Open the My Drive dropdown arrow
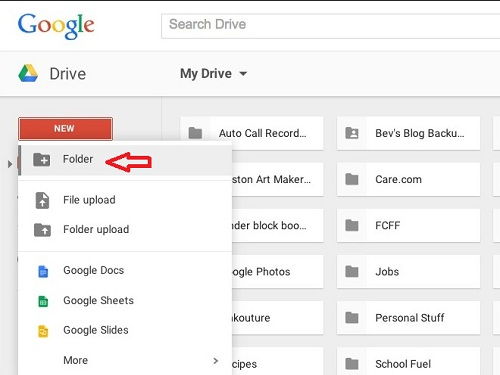This screenshot has height=375, width=500. point(243,74)
